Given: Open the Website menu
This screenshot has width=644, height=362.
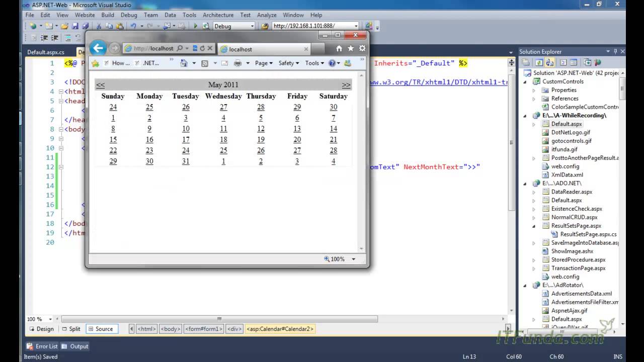Looking at the screenshot, I should click(85, 15).
